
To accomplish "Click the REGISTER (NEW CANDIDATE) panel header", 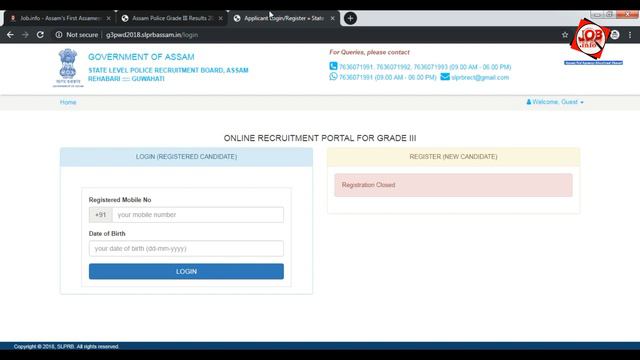I will click(x=453, y=157).
